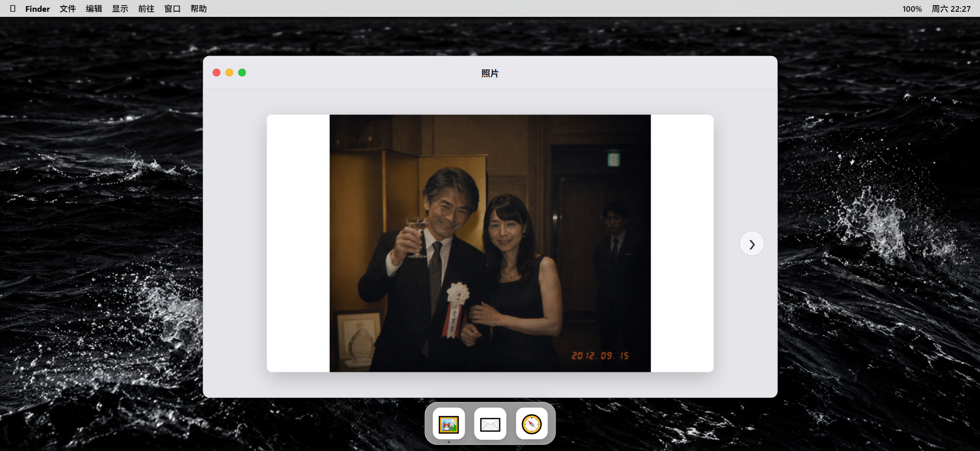This screenshot has height=451, width=980.
Task: Close the 照片 window
Action: [x=217, y=73]
